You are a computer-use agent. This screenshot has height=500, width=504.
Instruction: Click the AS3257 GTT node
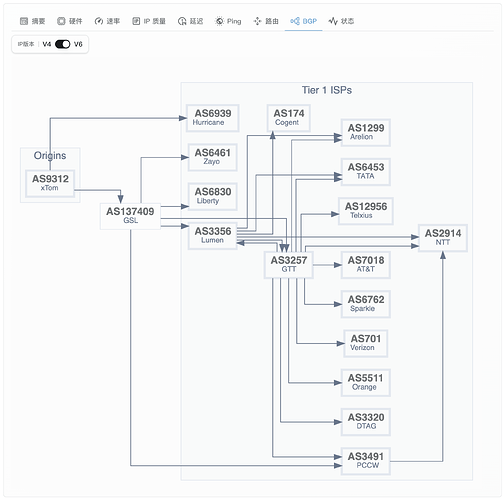pos(289,264)
